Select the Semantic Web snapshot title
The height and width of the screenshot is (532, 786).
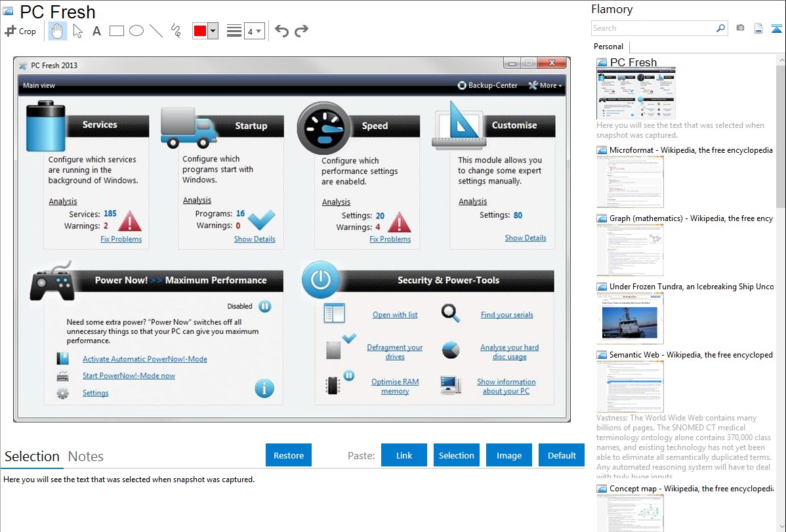tap(691, 354)
